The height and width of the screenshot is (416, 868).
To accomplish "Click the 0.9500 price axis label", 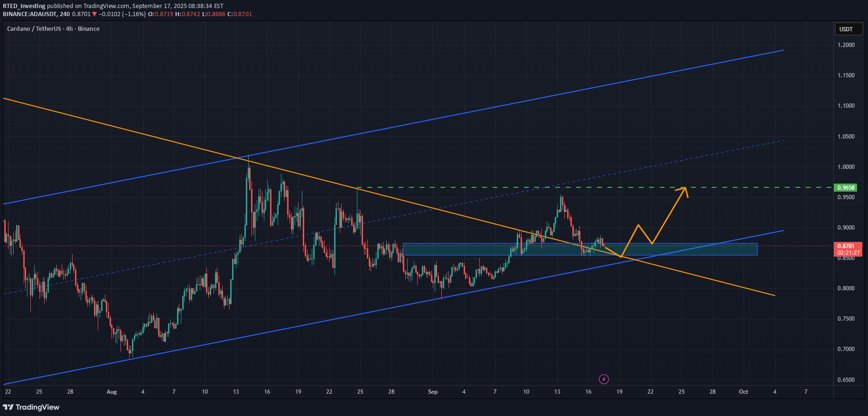I will tap(846, 197).
